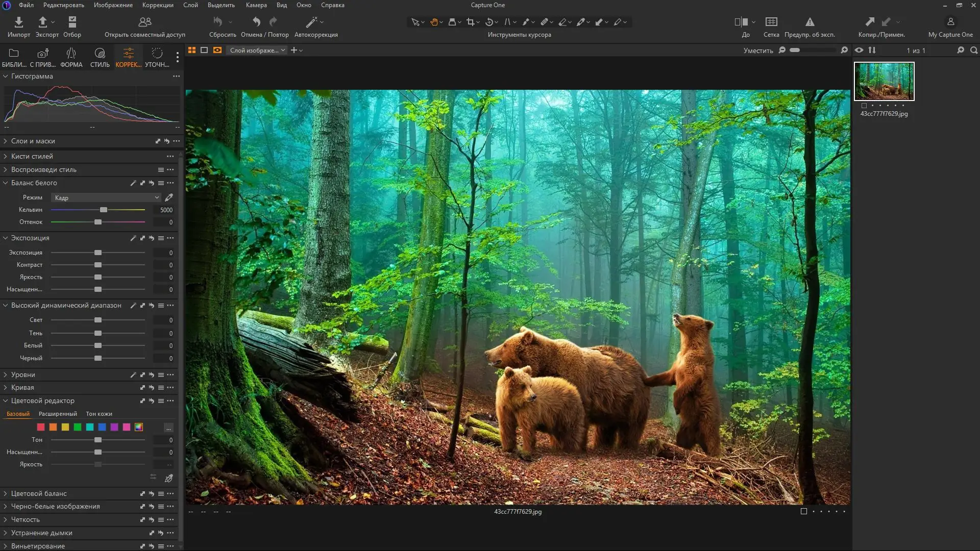Image resolution: width=980 pixels, height=551 pixels.
Task: Open the Style tool tab icon
Action: [100, 53]
